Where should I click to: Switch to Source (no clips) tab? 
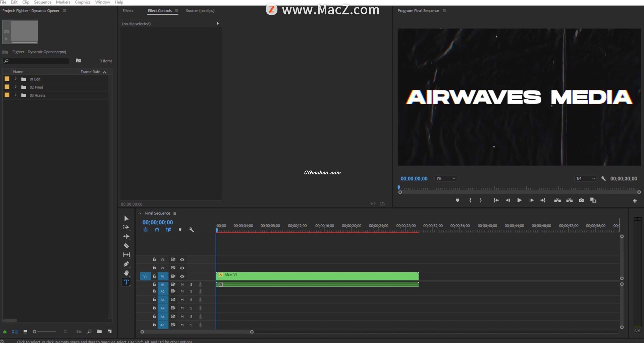[x=200, y=11]
